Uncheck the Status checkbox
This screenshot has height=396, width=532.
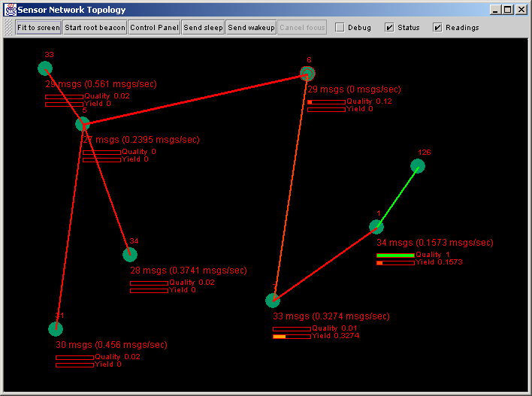(x=389, y=28)
